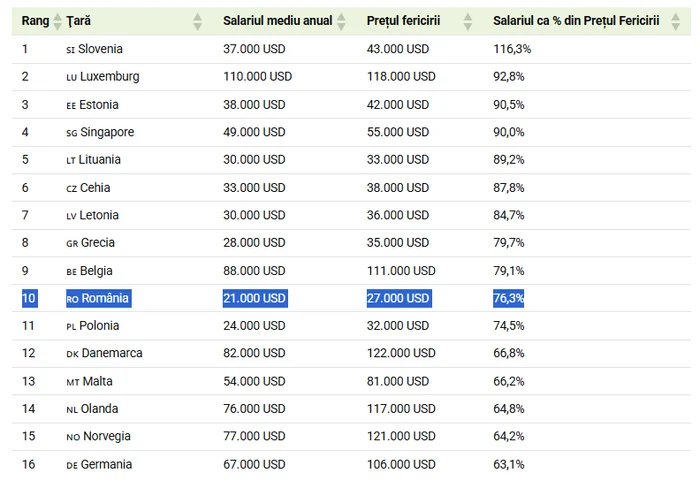Image resolution: width=700 pixels, height=482 pixels.
Task: Click the 87,8% percentage for Cehia
Action: pos(508,187)
